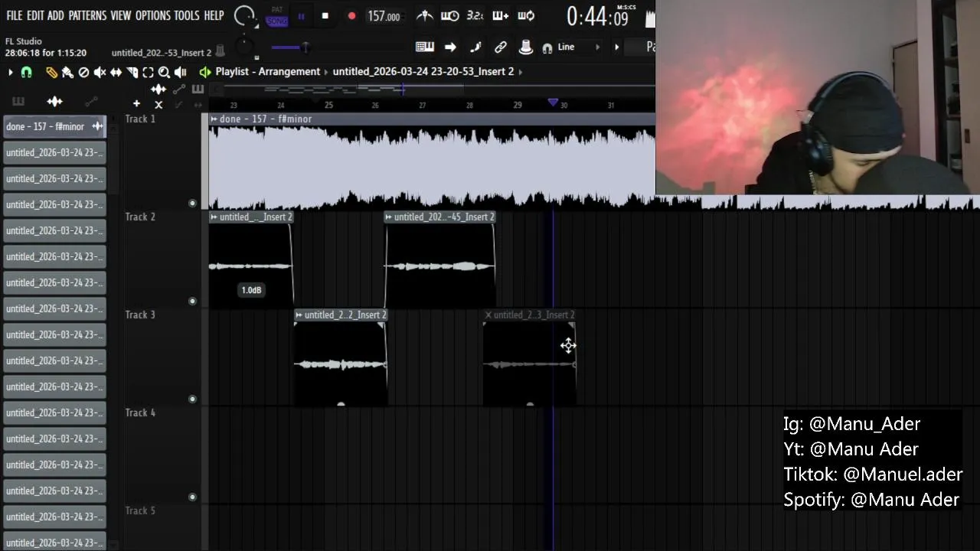Open the ADD menu
The height and width of the screenshot is (551, 980).
pos(56,15)
